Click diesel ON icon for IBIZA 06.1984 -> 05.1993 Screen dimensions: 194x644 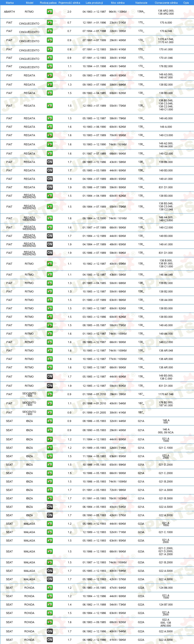point(50,507)
